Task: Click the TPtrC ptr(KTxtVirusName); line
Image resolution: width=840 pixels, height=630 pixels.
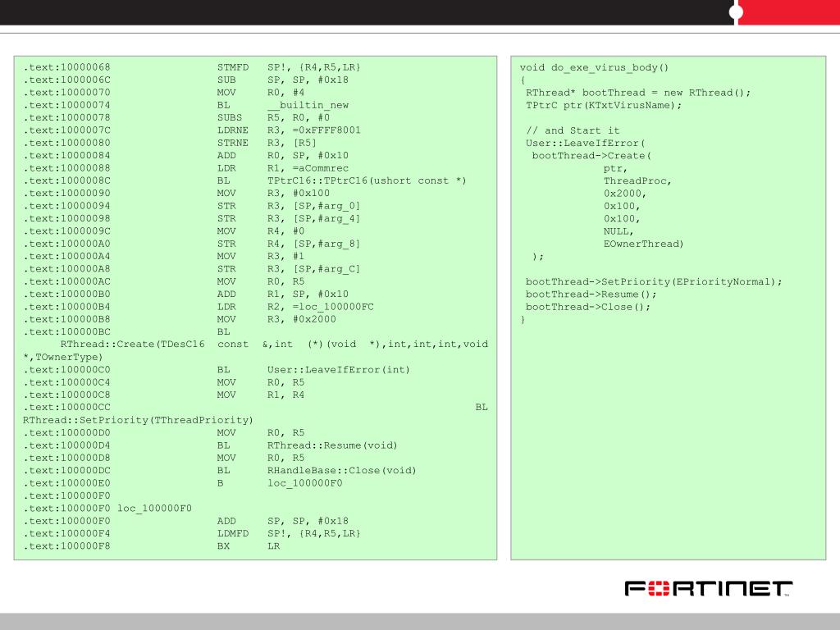Action: pyautogui.click(x=604, y=106)
